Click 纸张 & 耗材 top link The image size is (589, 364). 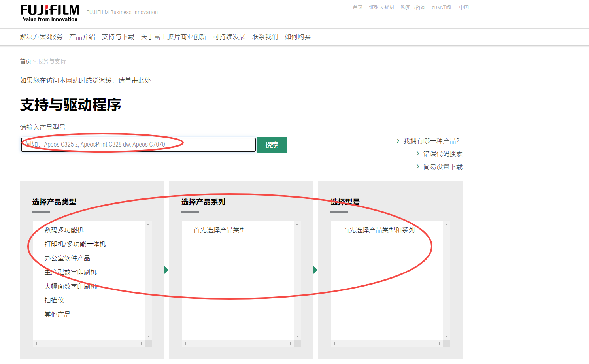click(381, 8)
